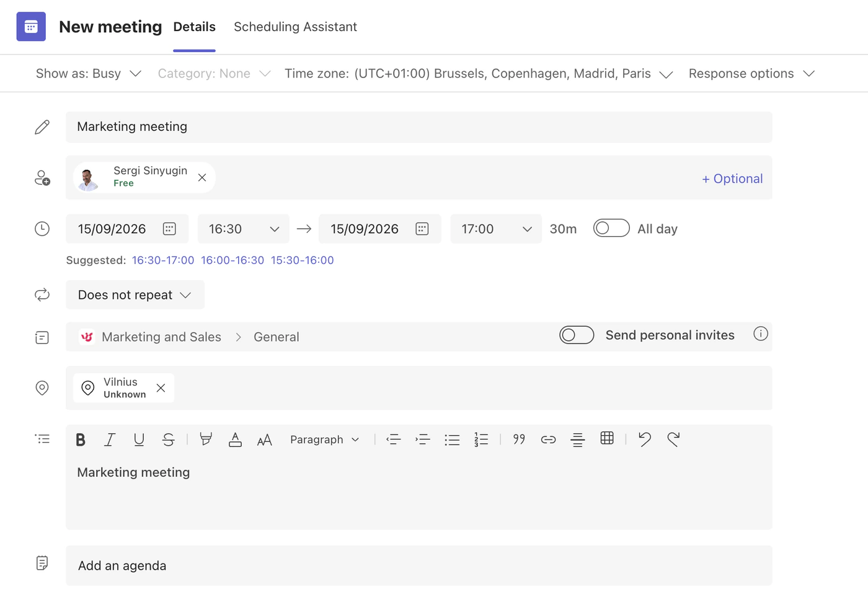This screenshot has height=592, width=868.
Task: Decrease indent of paragraph
Action: pos(393,440)
